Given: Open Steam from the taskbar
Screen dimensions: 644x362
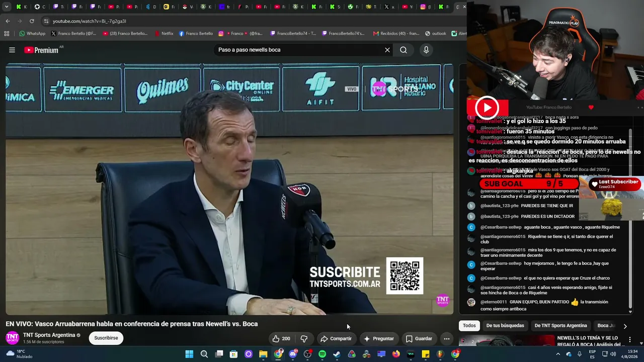Looking at the screenshot, I should [x=337, y=354].
